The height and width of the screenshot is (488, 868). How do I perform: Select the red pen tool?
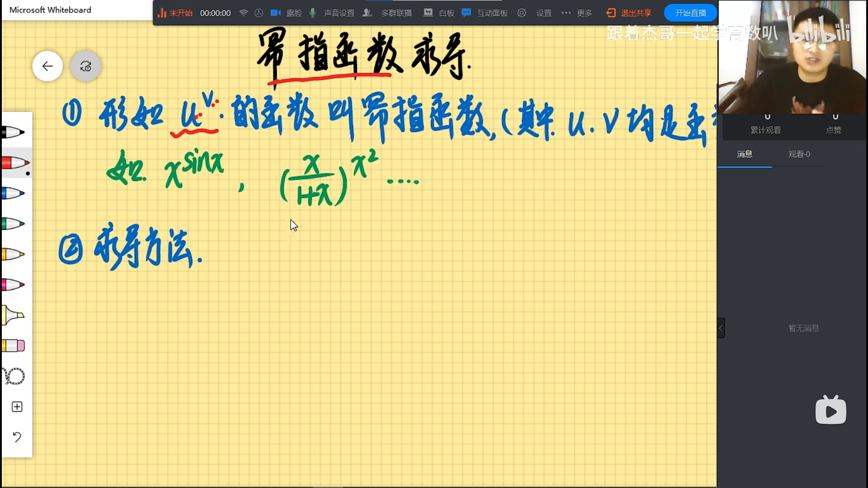(x=14, y=163)
